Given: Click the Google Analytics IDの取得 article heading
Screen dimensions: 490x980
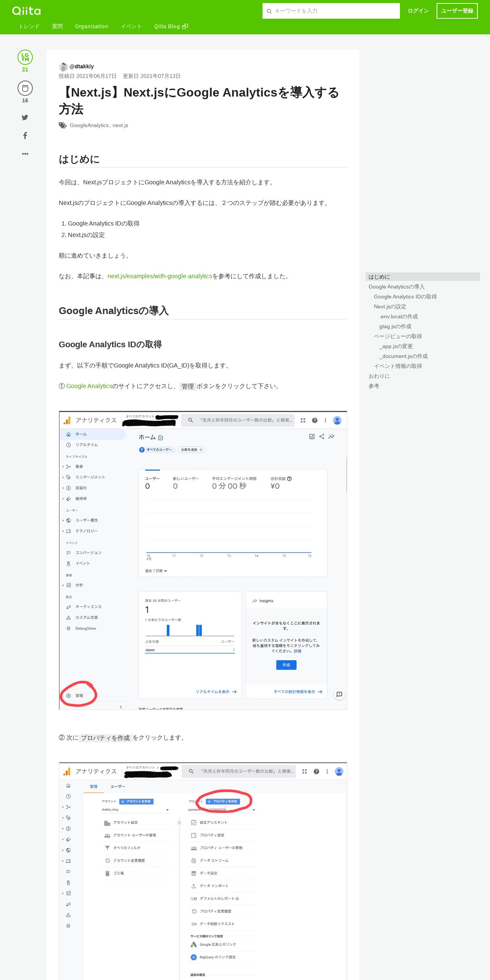Looking at the screenshot, I should coord(110,345).
